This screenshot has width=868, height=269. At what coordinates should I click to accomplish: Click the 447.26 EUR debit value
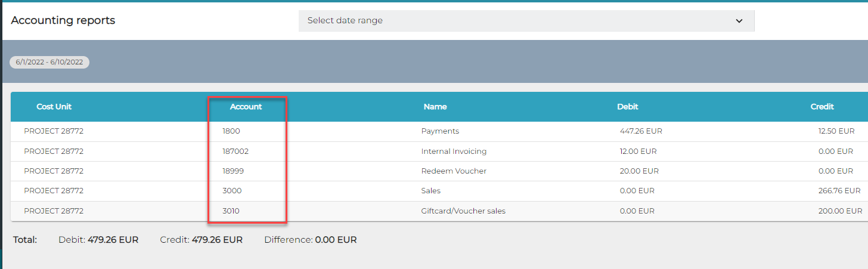641,131
